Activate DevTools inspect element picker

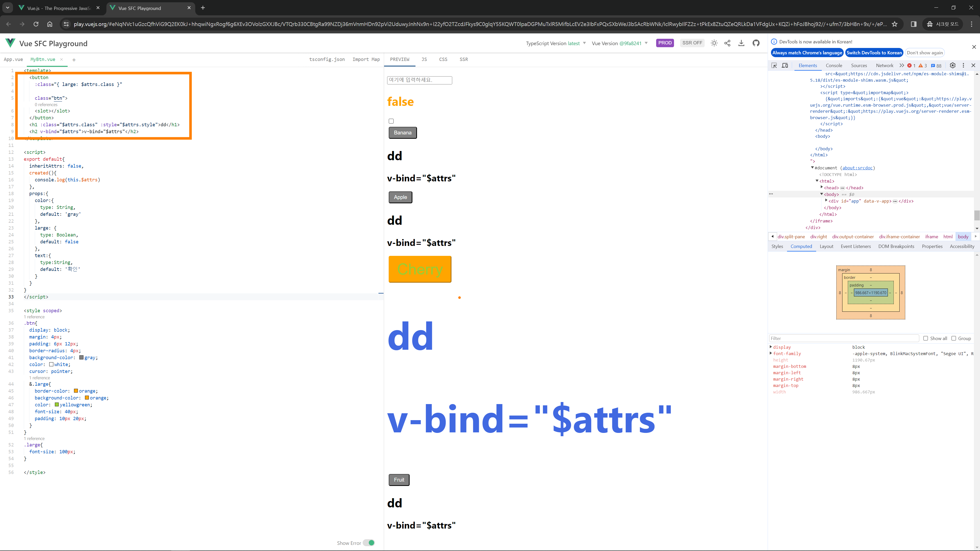[x=774, y=65]
